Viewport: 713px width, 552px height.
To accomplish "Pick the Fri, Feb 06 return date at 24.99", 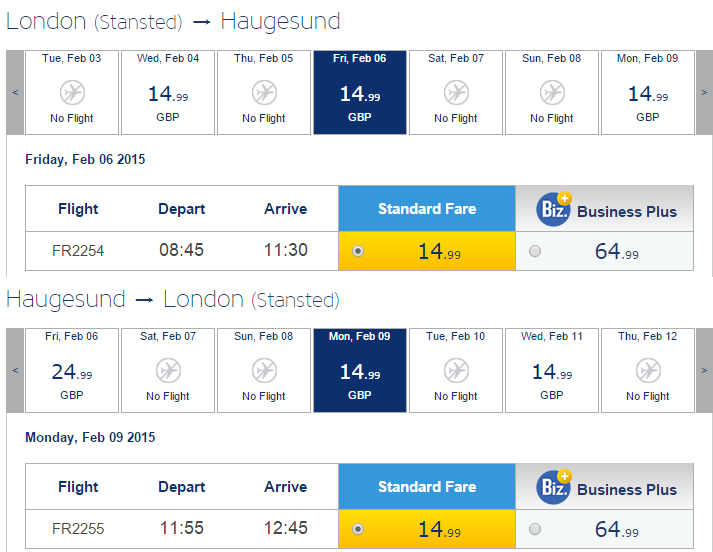I will point(72,370).
